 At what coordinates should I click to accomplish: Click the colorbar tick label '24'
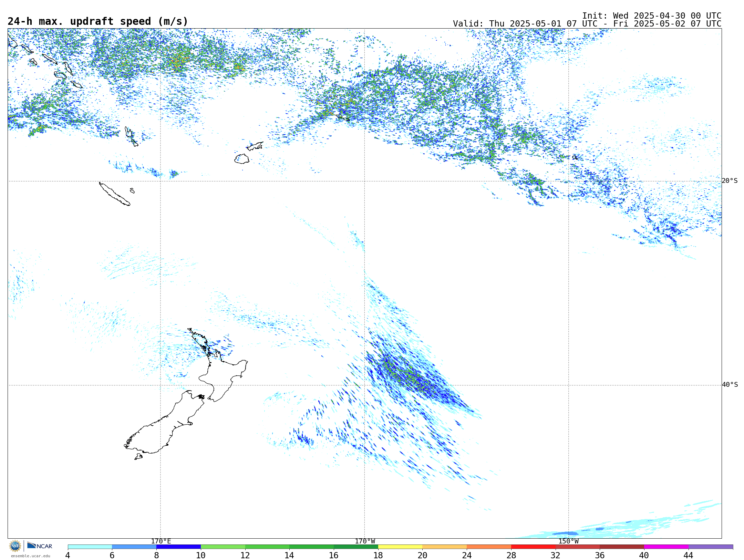pos(467,555)
